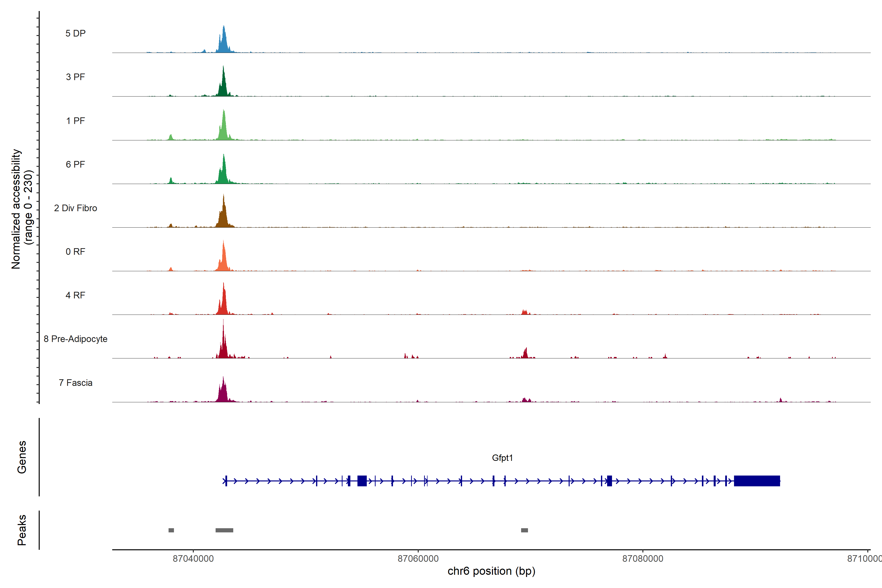Click the leftmost small gray peak bar

(171, 530)
